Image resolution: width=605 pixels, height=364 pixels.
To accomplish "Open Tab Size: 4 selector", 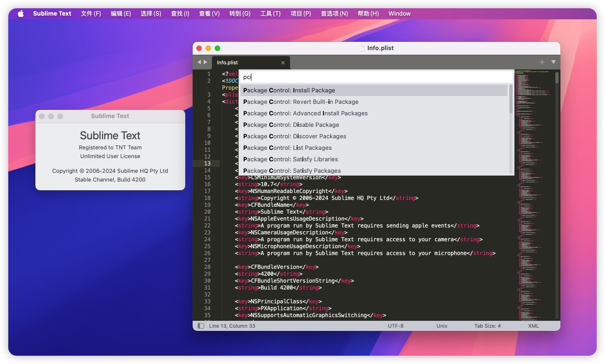I will click(x=487, y=326).
